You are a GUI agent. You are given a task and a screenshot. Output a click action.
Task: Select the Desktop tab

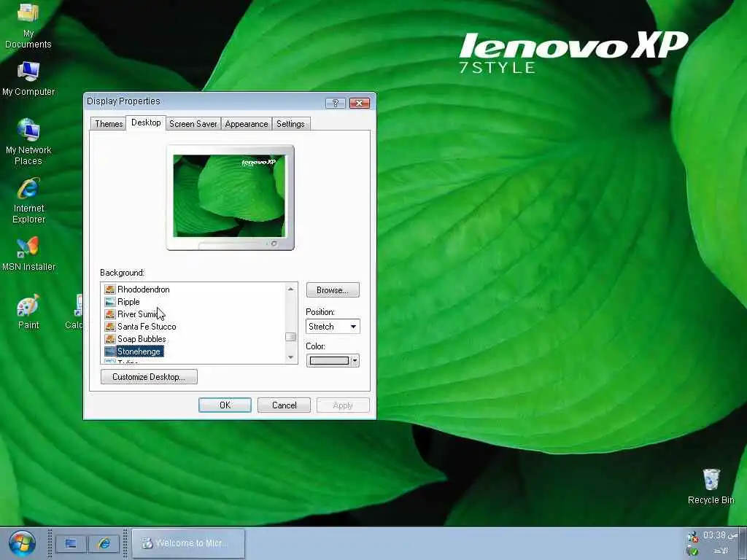pyautogui.click(x=146, y=122)
